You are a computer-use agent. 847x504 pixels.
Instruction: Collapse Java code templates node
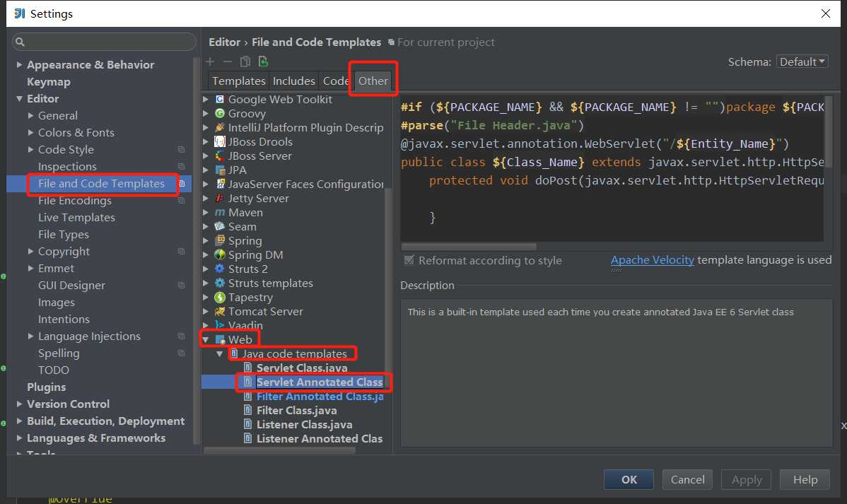pyautogui.click(x=220, y=354)
